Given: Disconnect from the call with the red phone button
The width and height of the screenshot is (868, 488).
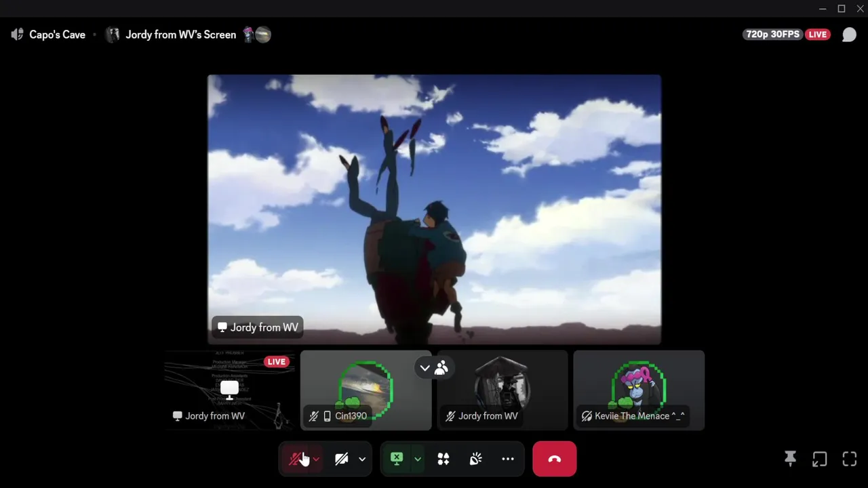Looking at the screenshot, I should (555, 459).
